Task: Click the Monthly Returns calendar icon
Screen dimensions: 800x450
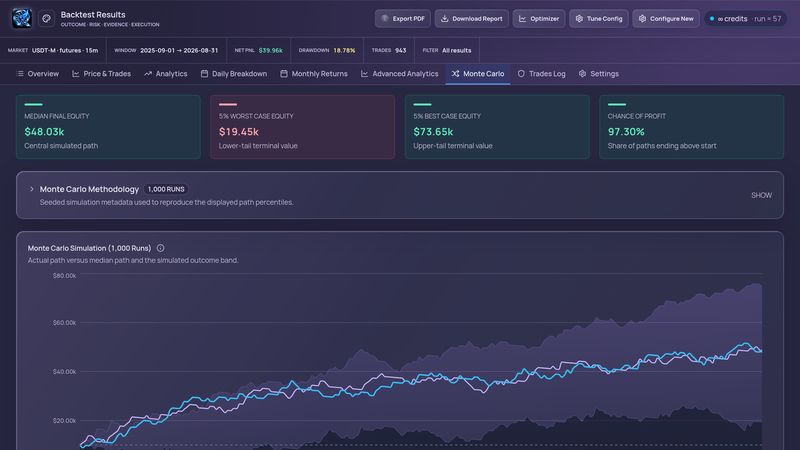Action: point(284,74)
